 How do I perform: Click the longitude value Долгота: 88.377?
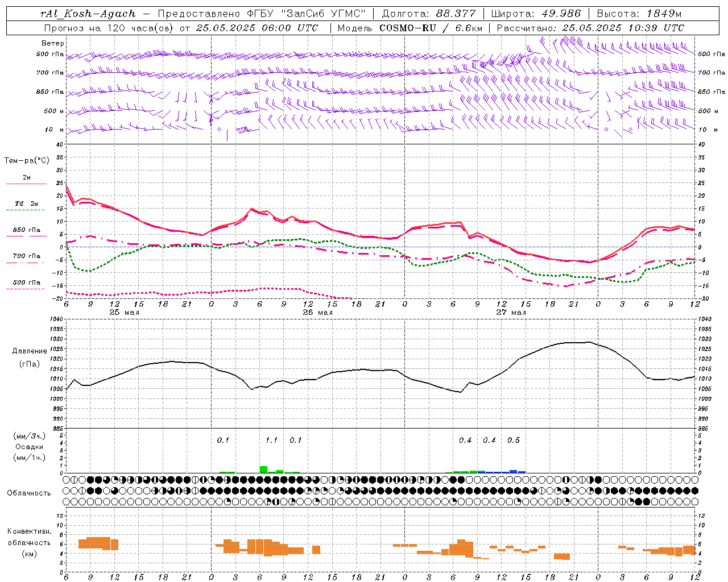pyautogui.click(x=428, y=14)
